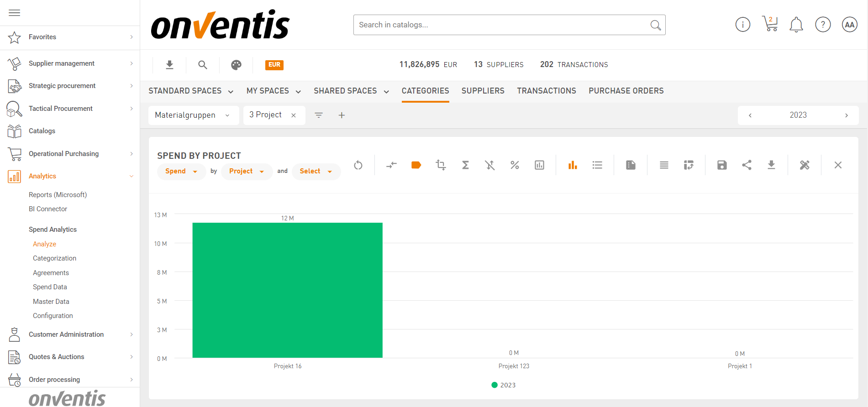Open the color palette theme icon

point(236,65)
